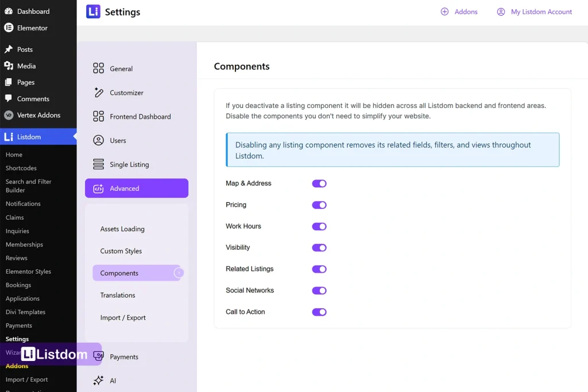The width and height of the screenshot is (588, 392).
Task: Click the Posts pin icon
Action: (9, 49)
